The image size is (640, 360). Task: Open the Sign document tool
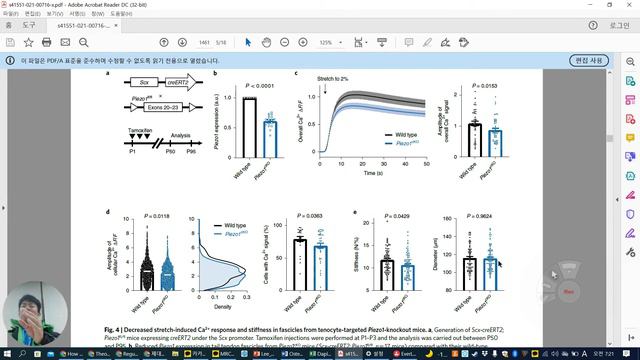pyautogui.click(x=445, y=42)
